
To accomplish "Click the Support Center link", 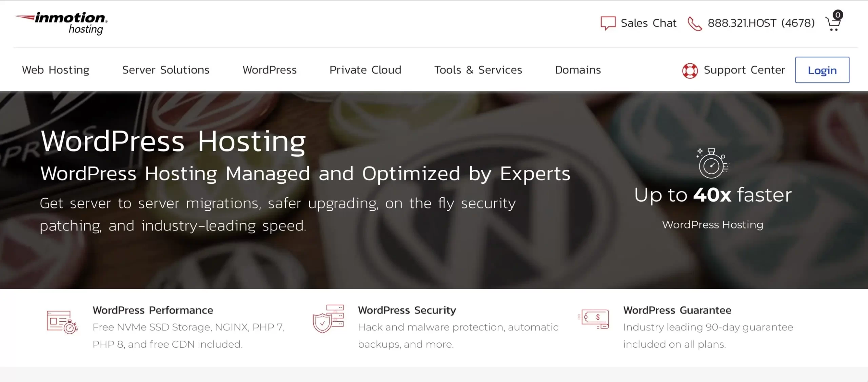I will [x=744, y=70].
